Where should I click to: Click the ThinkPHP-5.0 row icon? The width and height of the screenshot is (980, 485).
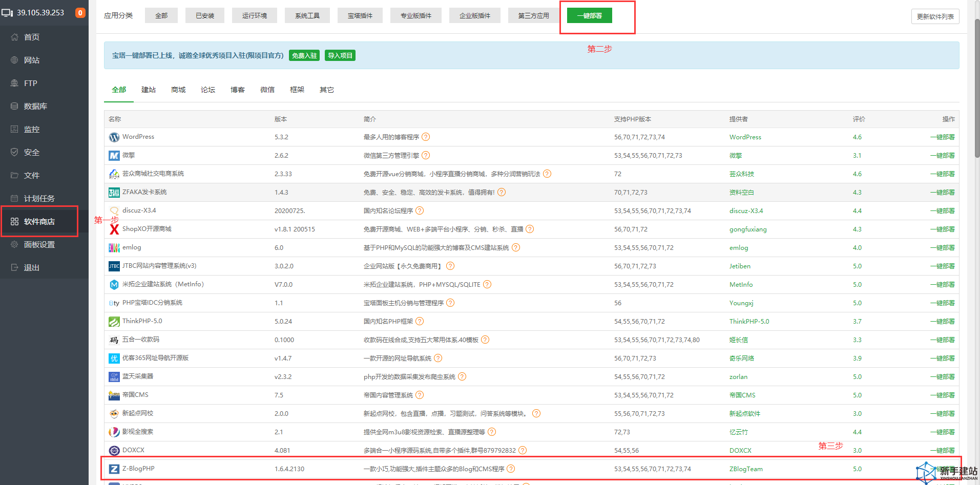click(x=114, y=322)
